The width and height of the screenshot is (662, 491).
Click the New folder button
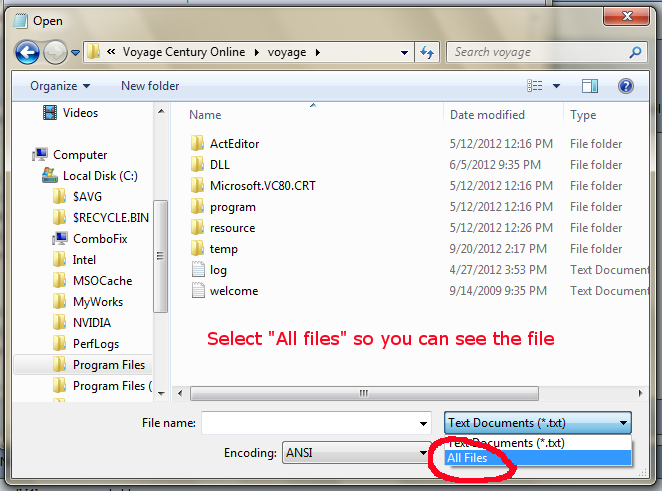(x=150, y=86)
